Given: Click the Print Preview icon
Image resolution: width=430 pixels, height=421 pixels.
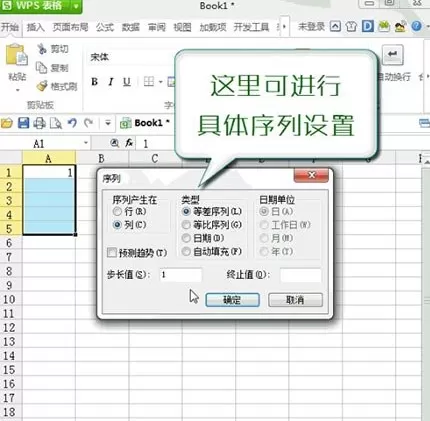Looking at the screenshot, I should coord(56,123).
